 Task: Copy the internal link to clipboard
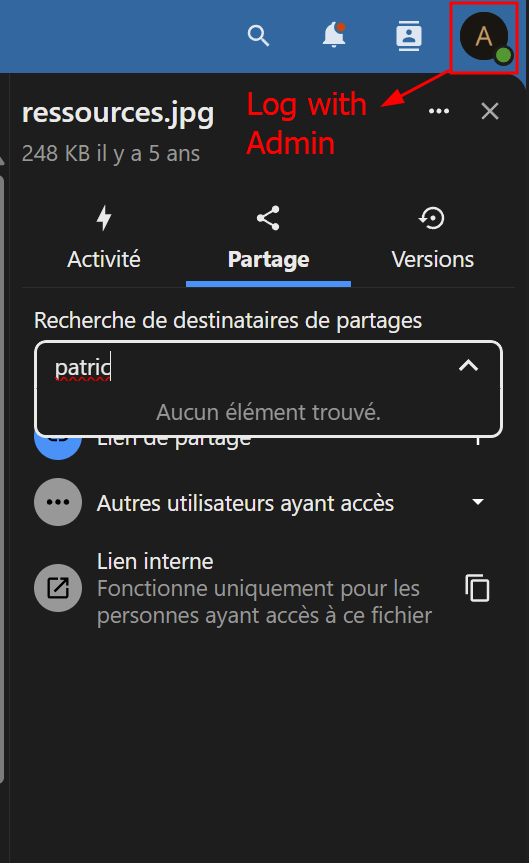coord(477,588)
